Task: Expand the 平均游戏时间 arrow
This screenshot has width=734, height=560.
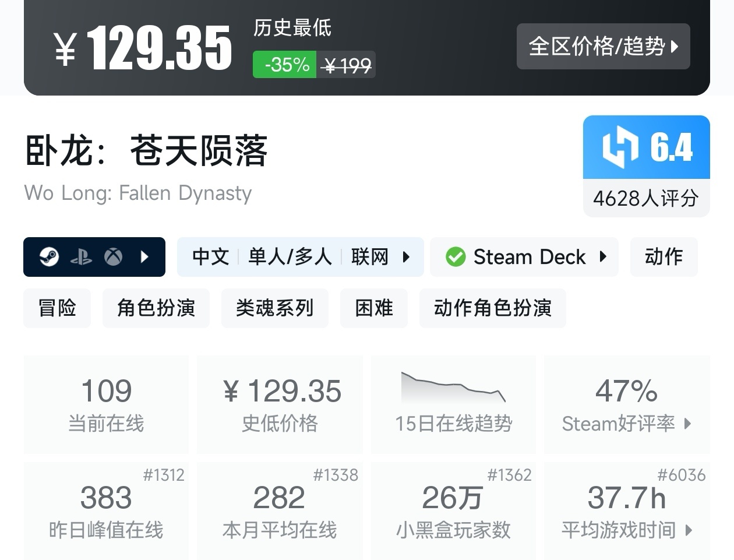Action: [689, 530]
